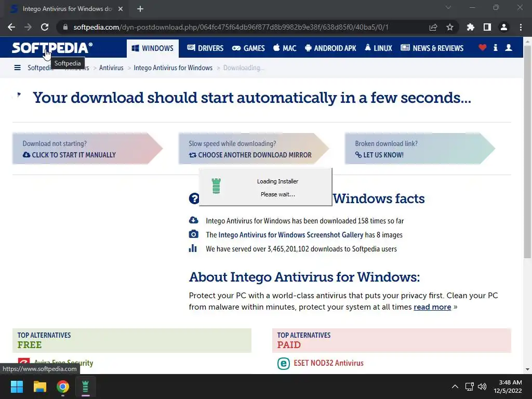Go to the Antivirus breadcrumb
Viewport: 532px width, 399px height.
111,68
